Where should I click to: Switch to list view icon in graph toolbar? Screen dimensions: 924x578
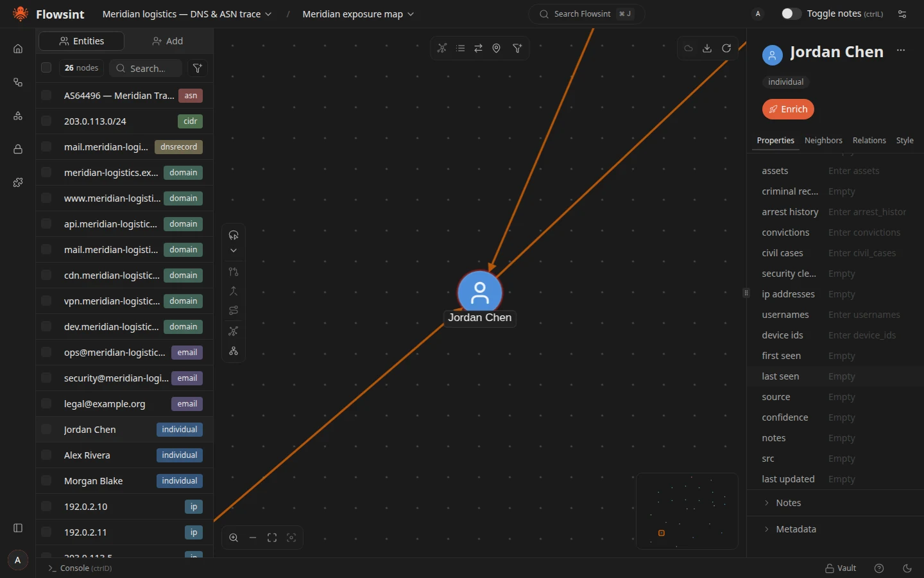tap(460, 48)
